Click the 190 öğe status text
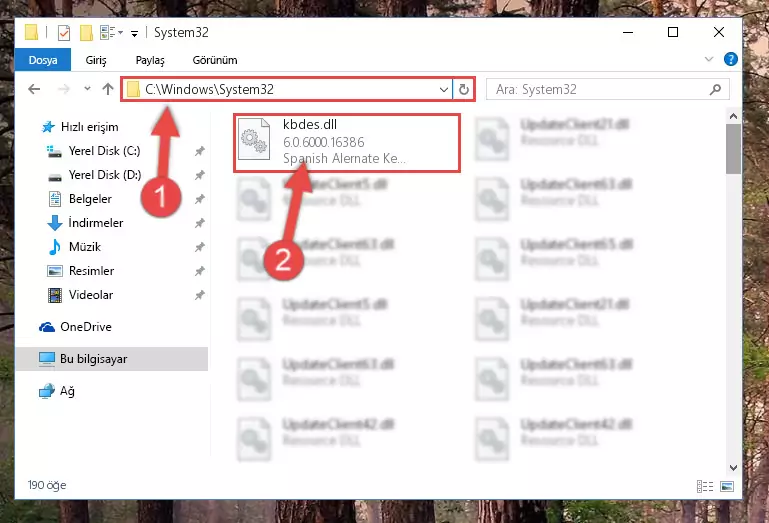Image resolution: width=769 pixels, height=523 pixels. pos(47,485)
